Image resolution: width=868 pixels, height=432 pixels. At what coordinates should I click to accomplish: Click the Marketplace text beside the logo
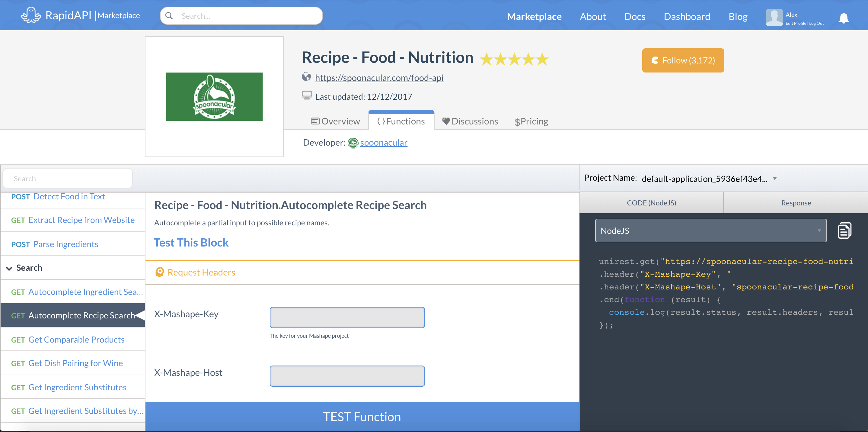(x=119, y=15)
